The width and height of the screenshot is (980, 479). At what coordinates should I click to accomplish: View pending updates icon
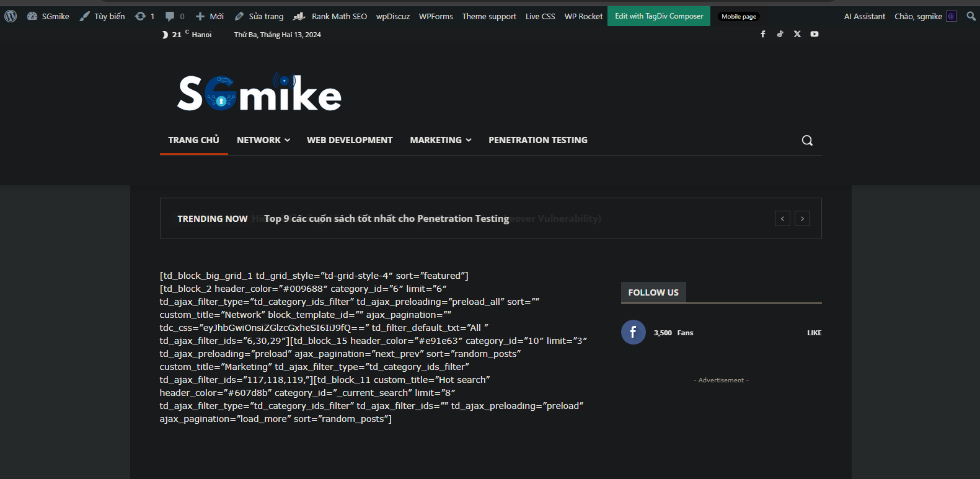coord(144,16)
